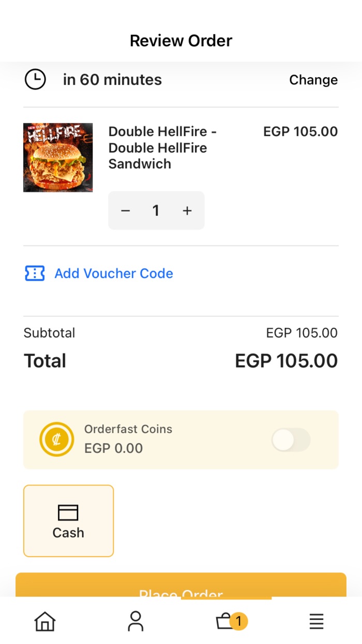Image resolution: width=362 pixels, height=644 pixels.
Task: Click the clock icon next to delivery time
Action: [x=35, y=80]
